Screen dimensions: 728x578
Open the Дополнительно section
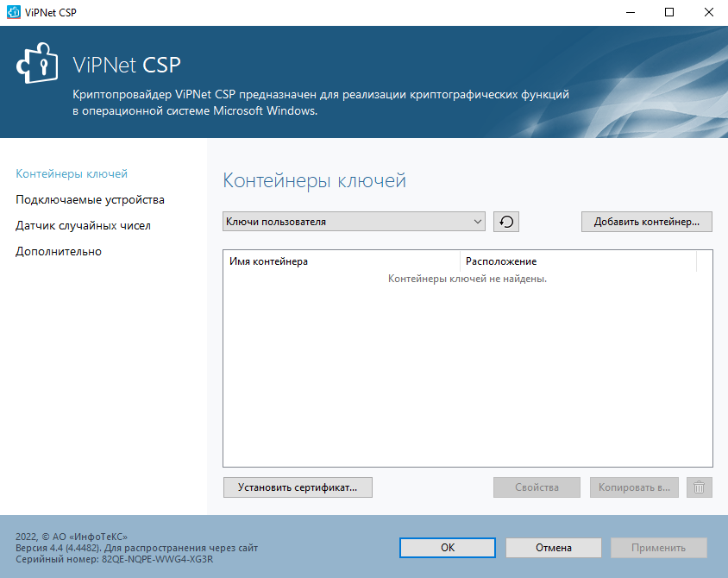(59, 252)
